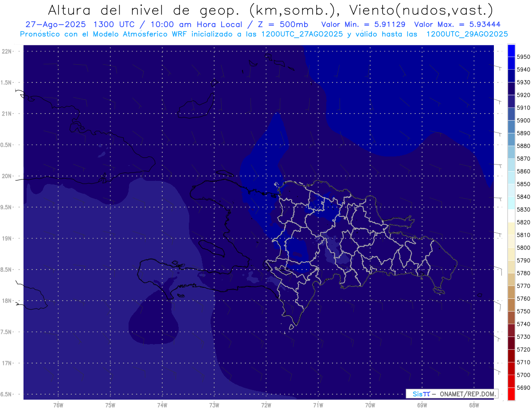Image resolution: width=532 pixels, height=411 pixels.
Task: Click the '75W' longitude label
Action: [x=110, y=405]
